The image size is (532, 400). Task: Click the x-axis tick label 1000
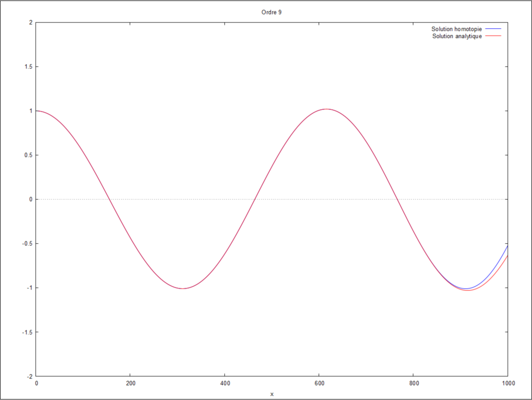click(x=508, y=383)
